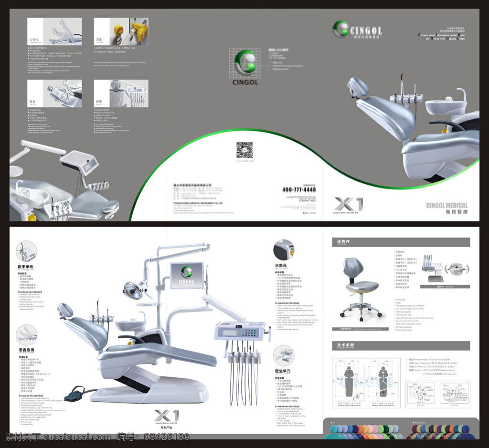The height and width of the screenshot is (448, 489).
Task: Click the circular photo above 水单元
Action: point(284,250)
